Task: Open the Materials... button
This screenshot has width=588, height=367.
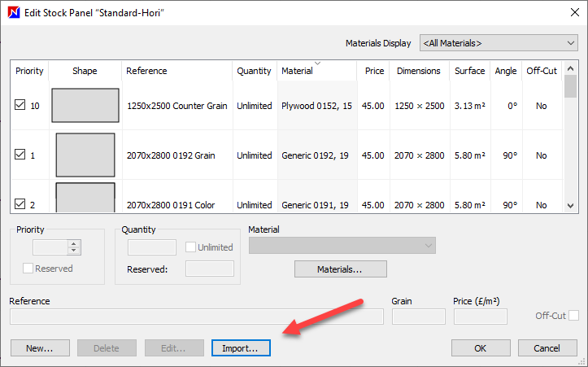Action: (341, 269)
